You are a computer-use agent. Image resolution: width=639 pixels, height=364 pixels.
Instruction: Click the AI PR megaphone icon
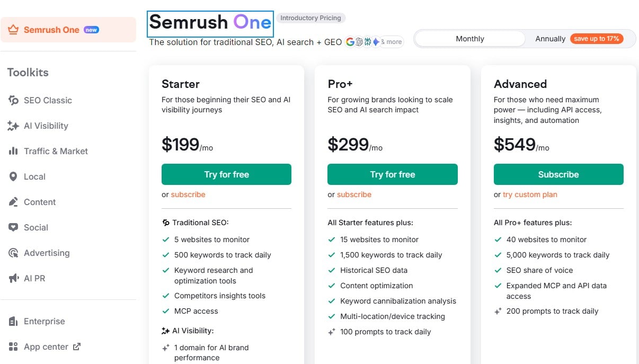pyautogui.click(x=13, y=278)
